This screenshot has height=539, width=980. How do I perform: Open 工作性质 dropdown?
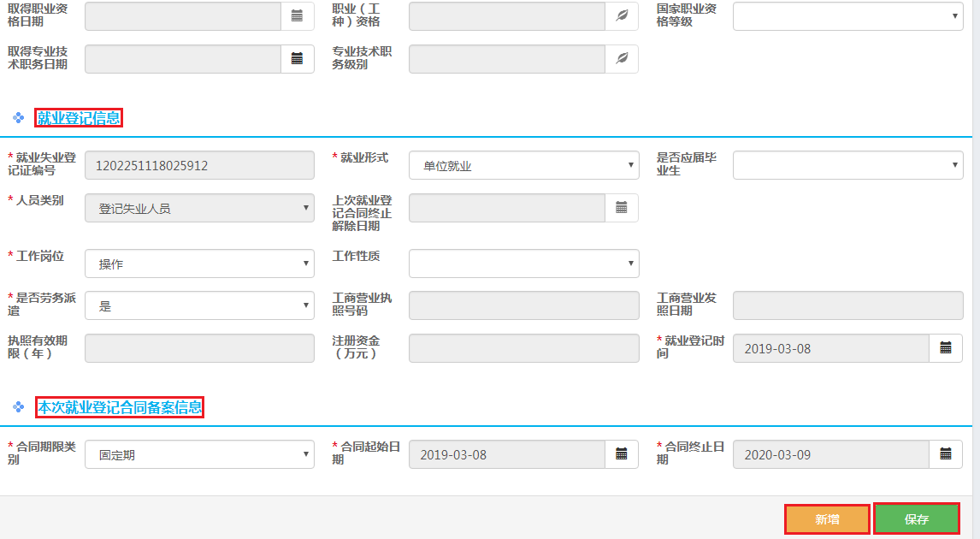coord(523,264)
